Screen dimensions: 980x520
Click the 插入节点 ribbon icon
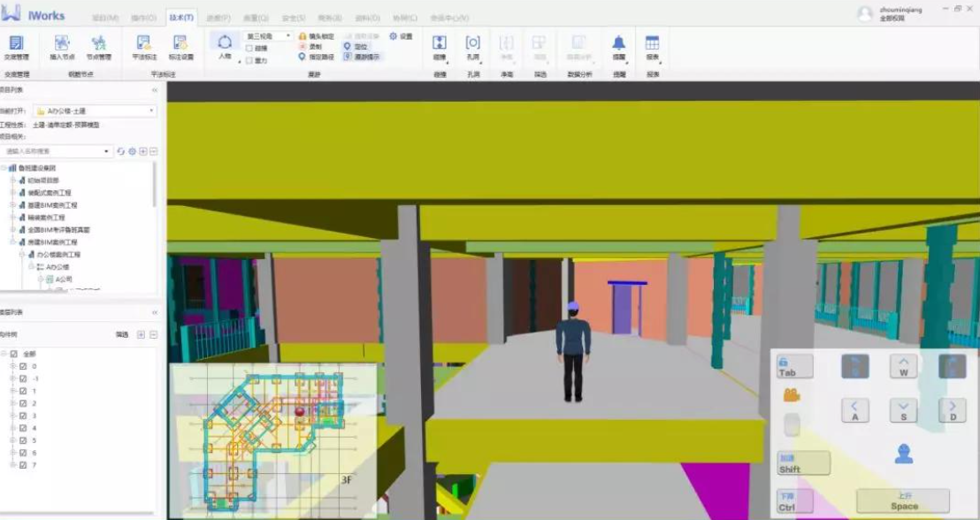coord(62,48)
